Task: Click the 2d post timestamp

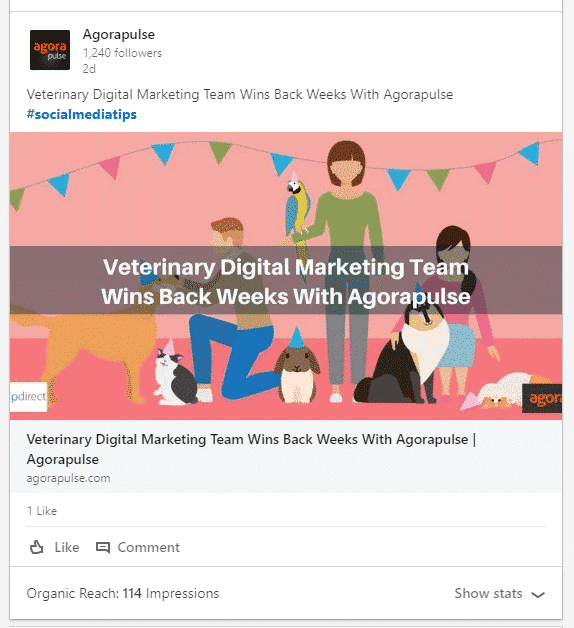Action: tap(89, 69)
